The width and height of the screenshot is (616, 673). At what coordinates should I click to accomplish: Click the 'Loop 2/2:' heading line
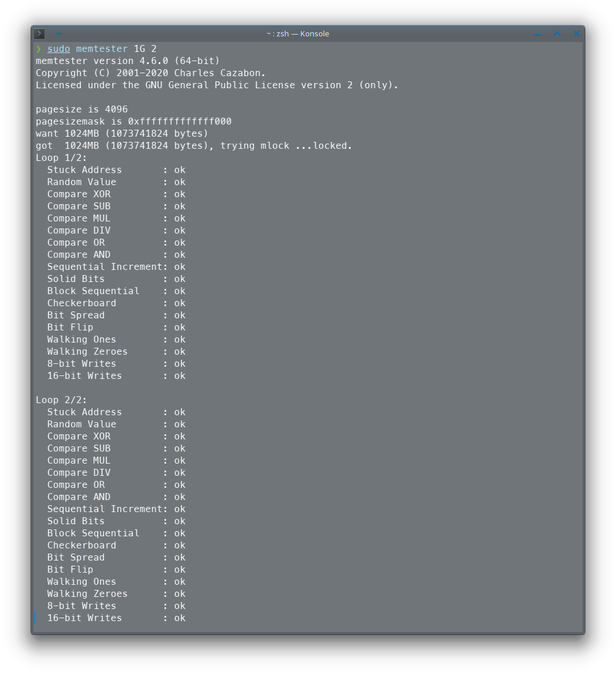click(x=61, y=400)
